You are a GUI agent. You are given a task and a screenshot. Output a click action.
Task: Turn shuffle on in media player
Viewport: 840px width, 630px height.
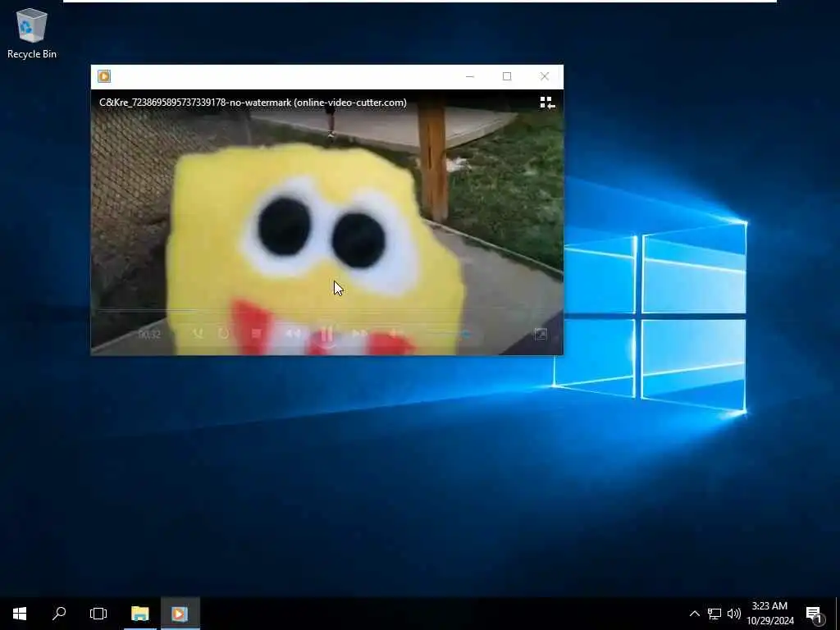pyautogui.click(x=199, y=334)
